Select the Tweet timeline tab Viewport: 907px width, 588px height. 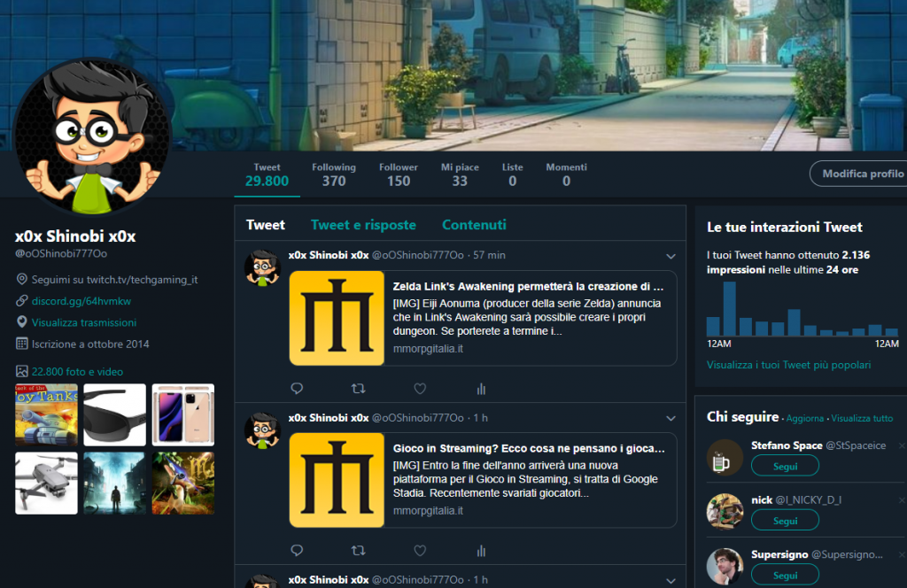pyautogui.click(x=266, y=225)
